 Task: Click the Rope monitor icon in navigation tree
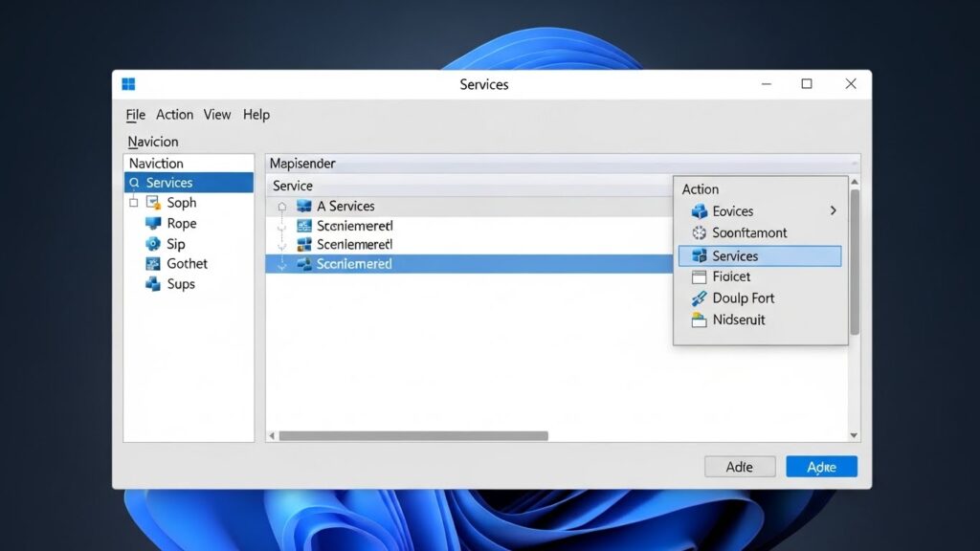pos(153,223)
